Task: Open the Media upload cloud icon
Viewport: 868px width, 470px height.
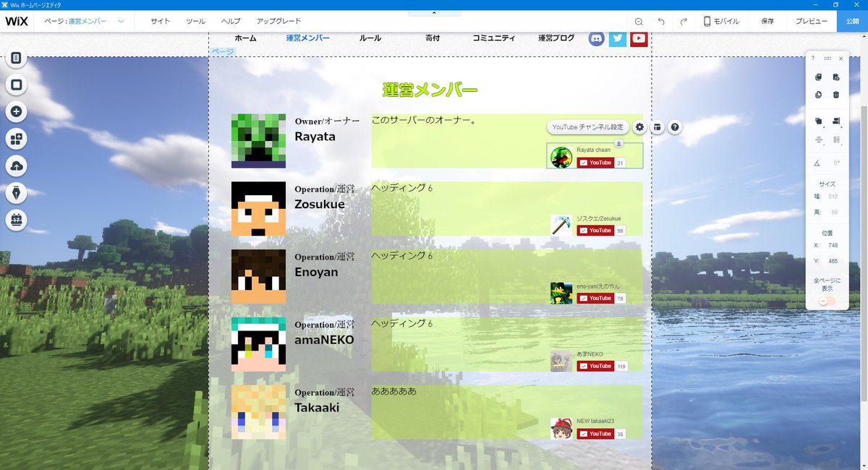Action: 16,166
